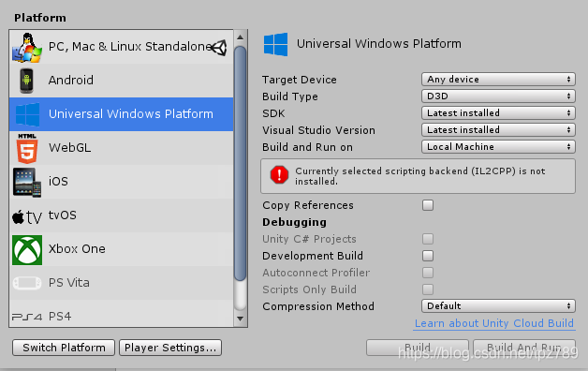The height and width of the screenshot is (371, 588).
Task: Click the Switch Platform button
Action: pos(64,348)
